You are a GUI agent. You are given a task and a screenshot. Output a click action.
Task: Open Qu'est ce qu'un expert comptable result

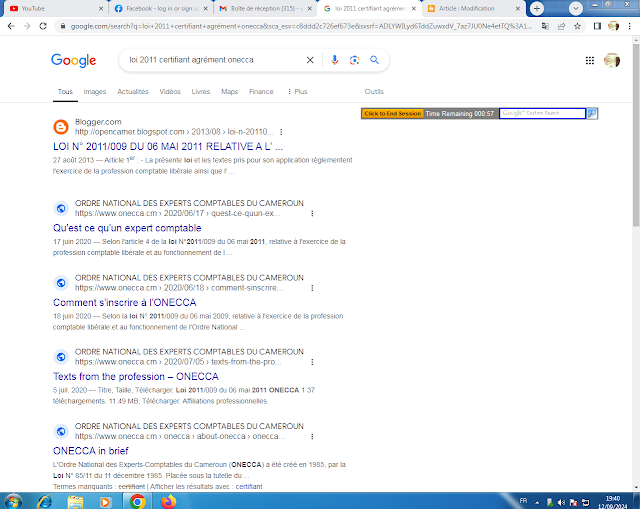(127, 228)
